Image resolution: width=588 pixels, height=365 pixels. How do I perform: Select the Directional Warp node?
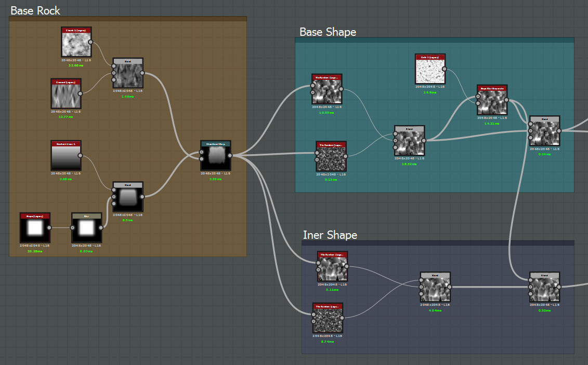click(x=215, y=154)
